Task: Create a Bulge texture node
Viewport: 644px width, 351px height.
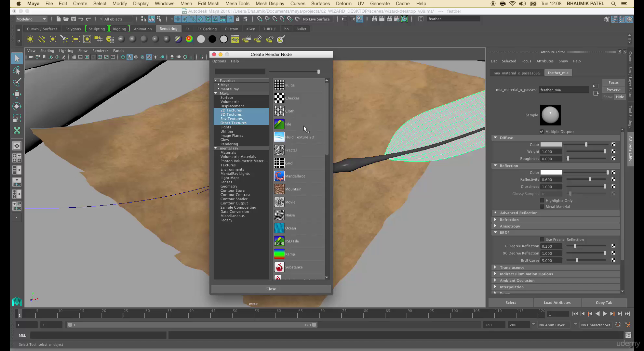Action: click(279, 85)
